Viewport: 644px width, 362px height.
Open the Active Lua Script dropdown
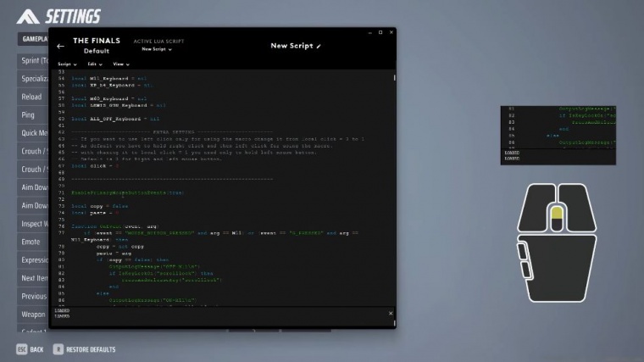[156, 49]
